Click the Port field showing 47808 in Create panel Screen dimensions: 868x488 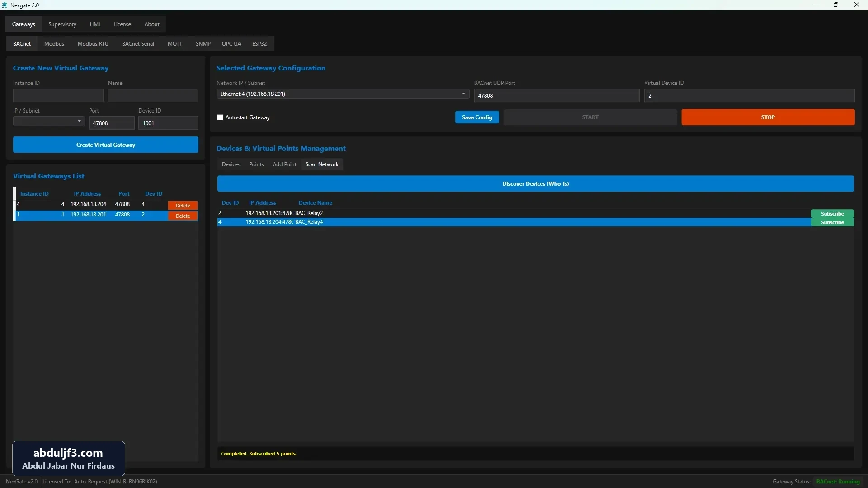(x=112, y=123)
